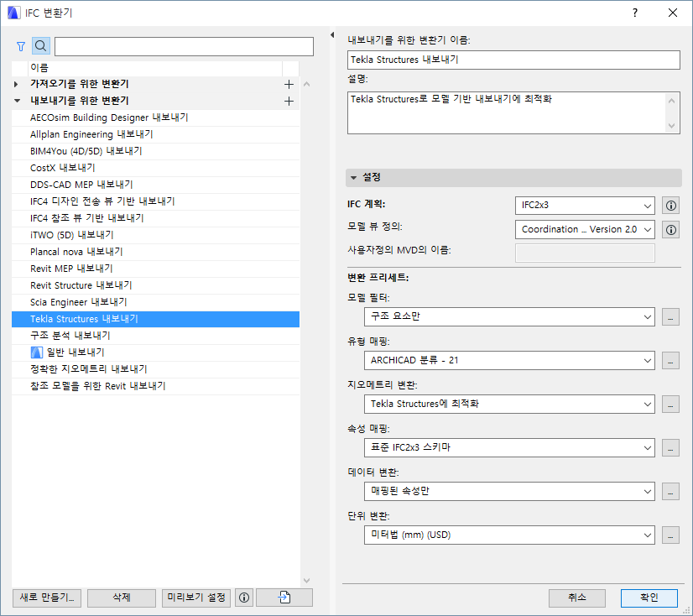
Task: Click the translator list scroll-down arrow
Action: click(307, 580)
